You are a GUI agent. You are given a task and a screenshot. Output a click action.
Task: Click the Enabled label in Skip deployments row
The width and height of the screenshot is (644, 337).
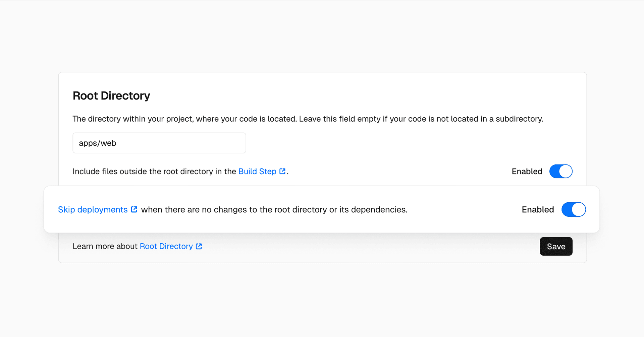coord(538,210)
